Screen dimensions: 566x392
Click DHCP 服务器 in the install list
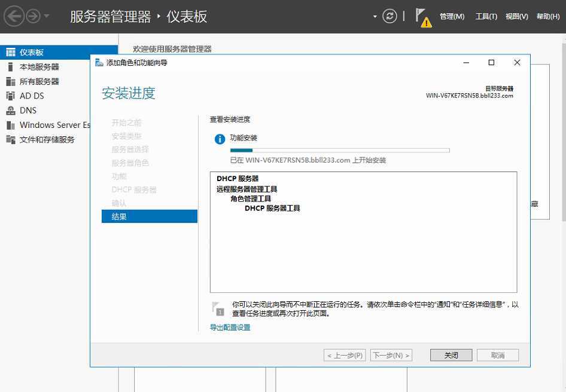(x=238, y=179)
